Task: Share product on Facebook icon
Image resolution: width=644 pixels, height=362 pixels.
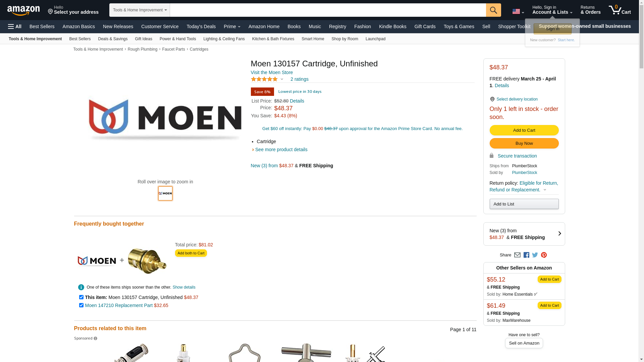Action: [526, 255]
